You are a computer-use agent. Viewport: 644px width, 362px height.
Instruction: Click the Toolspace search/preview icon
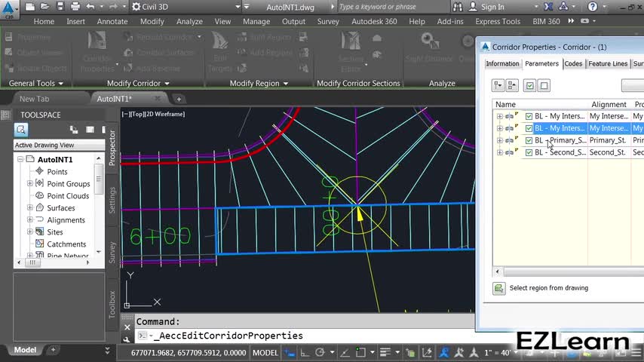tap(21, 130)
